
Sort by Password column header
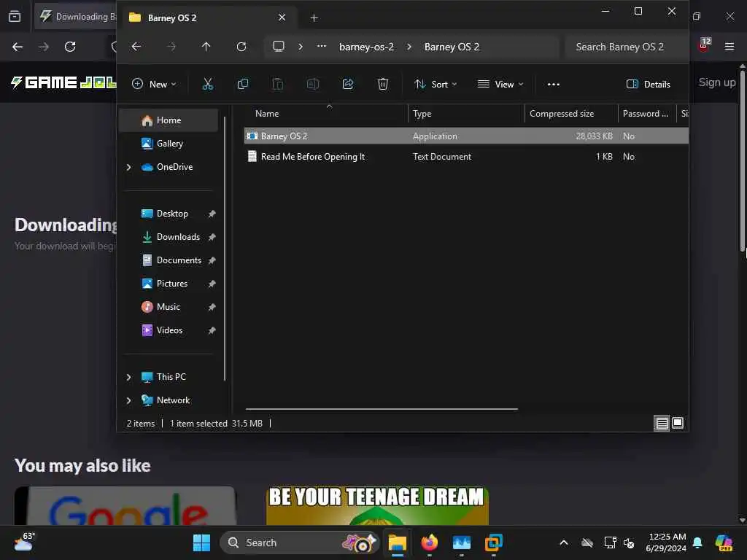(647, 114)
